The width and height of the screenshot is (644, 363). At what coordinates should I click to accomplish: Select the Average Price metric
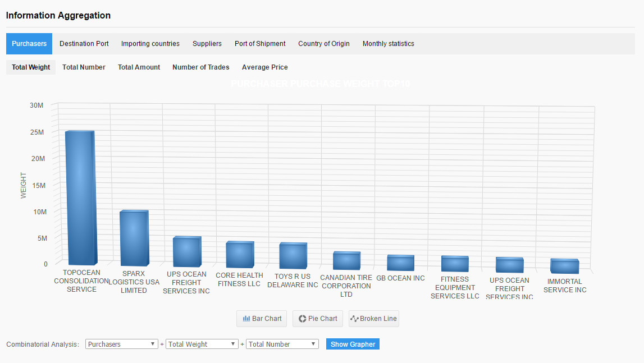(x=265, y=67)
